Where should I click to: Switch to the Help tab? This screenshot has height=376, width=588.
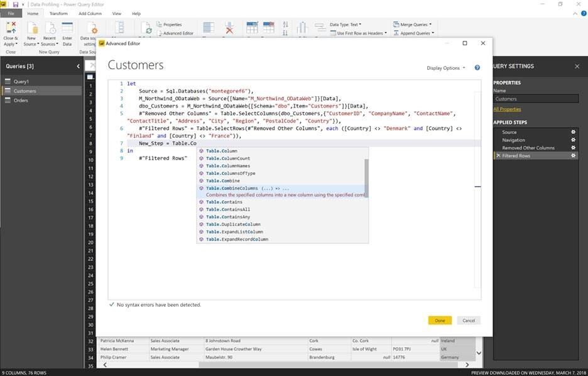click(x=136, y=13)
